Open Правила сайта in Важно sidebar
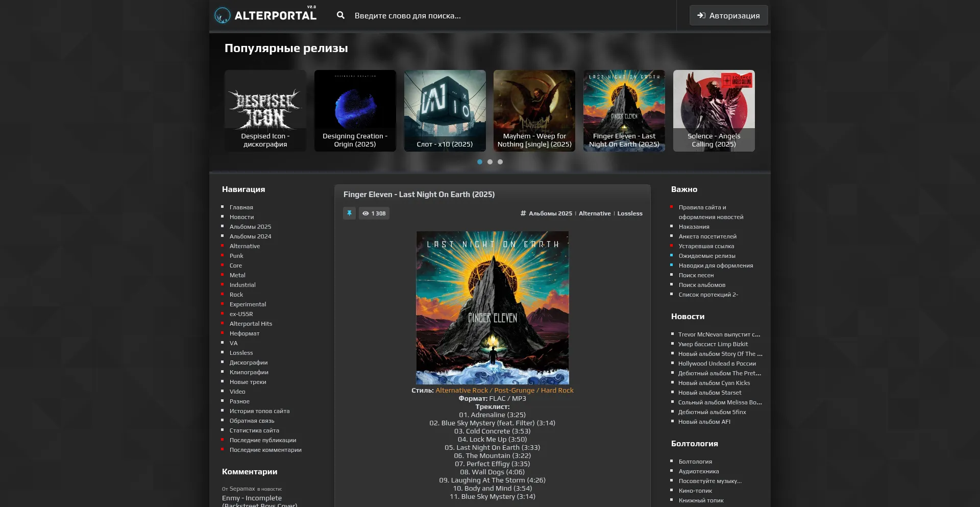980x507 pixels. 702,207
